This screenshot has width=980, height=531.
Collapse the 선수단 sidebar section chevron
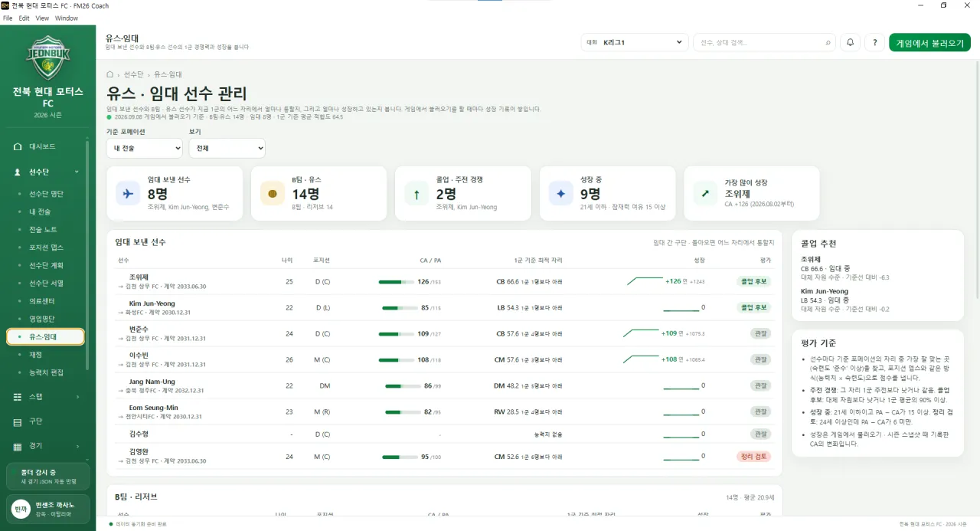[x=77, y=172]
